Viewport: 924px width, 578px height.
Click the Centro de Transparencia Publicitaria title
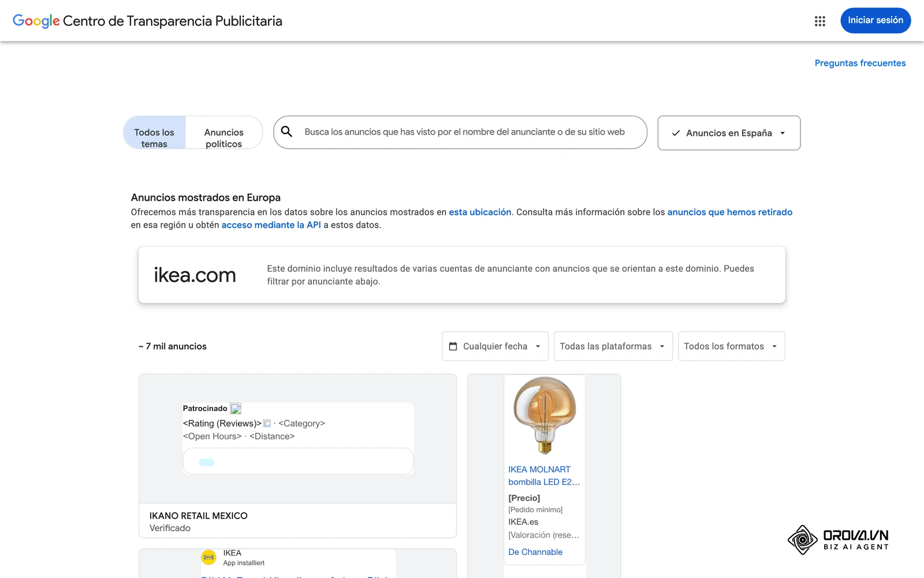pyautogui.click(x=172, y=21)
